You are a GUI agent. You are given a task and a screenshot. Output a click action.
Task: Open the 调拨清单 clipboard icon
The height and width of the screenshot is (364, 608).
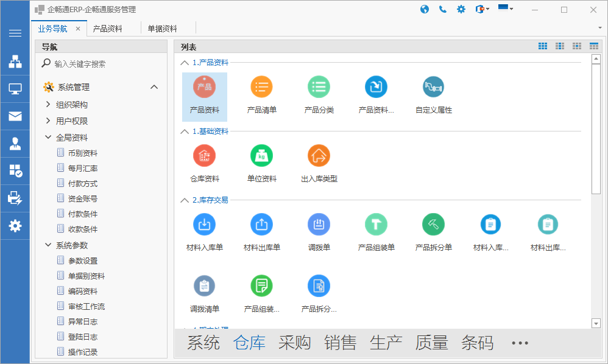click(204, 285)
